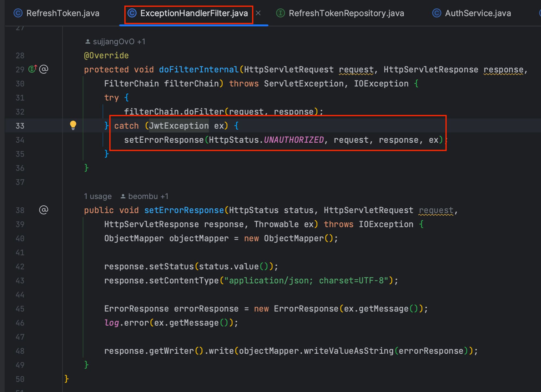This screenshot has width=541, height=392.
Task: Click the 'beombu +1' author hint
Action: click(148, 196)
